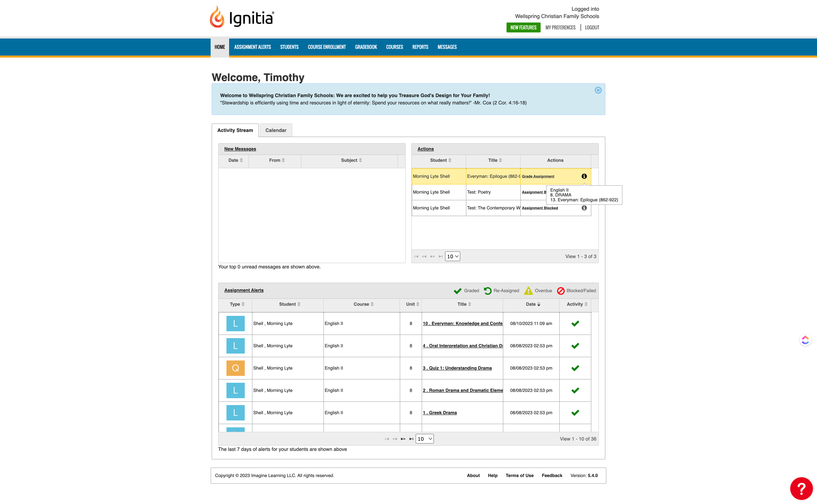Viewport: 817px width, 504px height.
Task: Sort Assignment Alerts by Date column
Action: click(533, 304)
